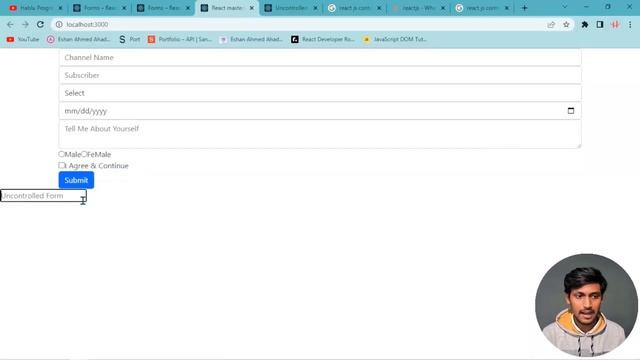Choose the Male radio button
The height and width of the screenshot is (360, 640).
61,154
